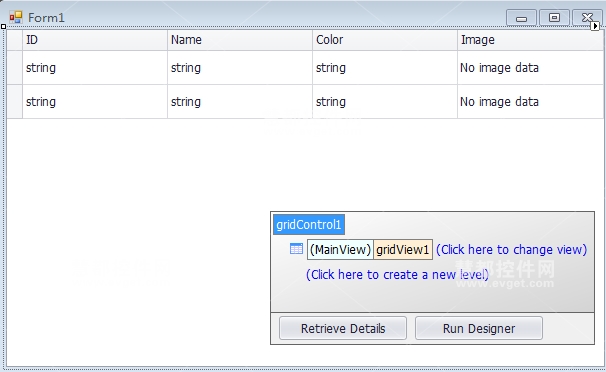Image resolution: width=606 pixels, height=372 pixels.
Task: Select the gridView1 view label
Action: 403,250
